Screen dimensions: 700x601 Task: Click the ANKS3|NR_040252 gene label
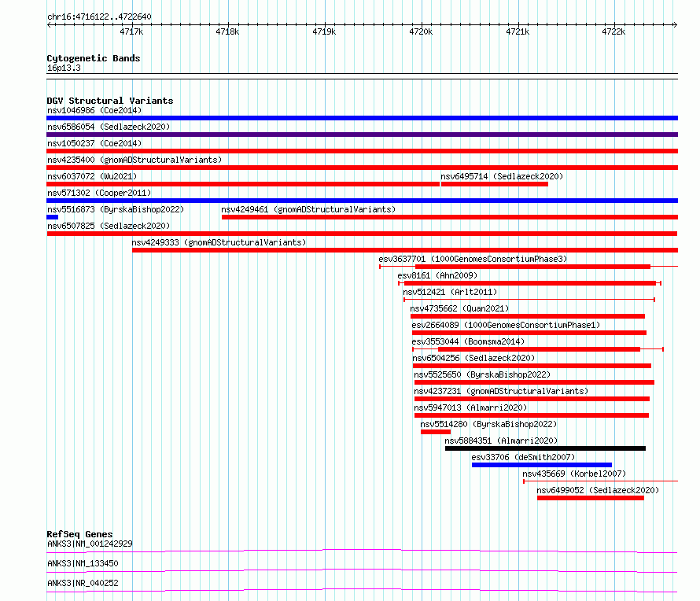pos(83,583)
